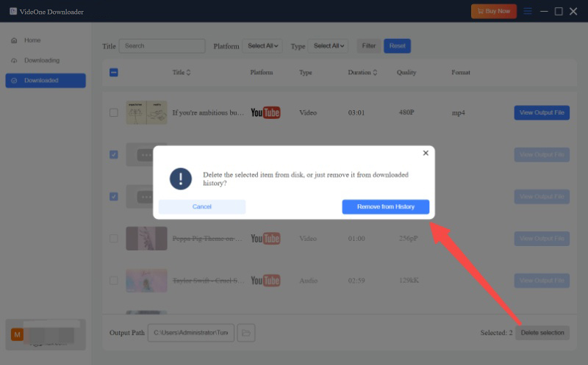This screenshot has height=365, width=588.
Task: Click the orange user avatar icon
Action: (x=17, y=335)
